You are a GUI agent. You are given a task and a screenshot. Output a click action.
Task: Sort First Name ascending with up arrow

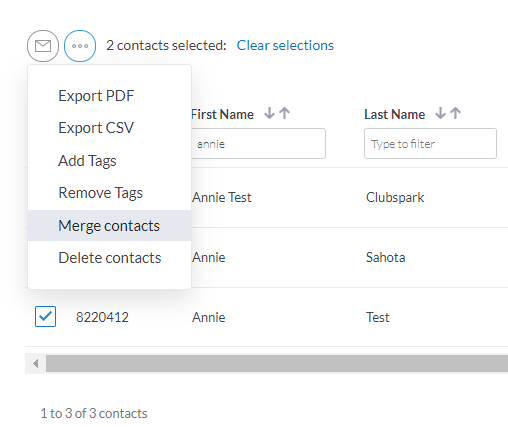[284, 113]
